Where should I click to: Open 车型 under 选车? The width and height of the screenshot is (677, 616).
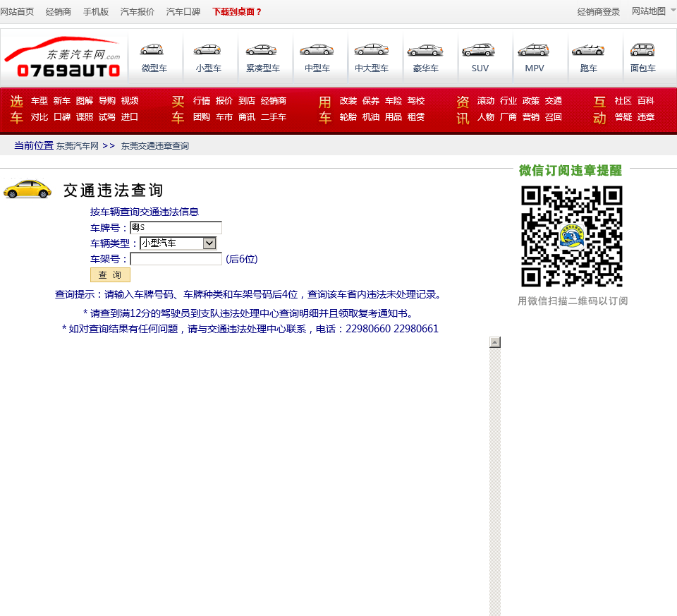(x=39, y=101)
